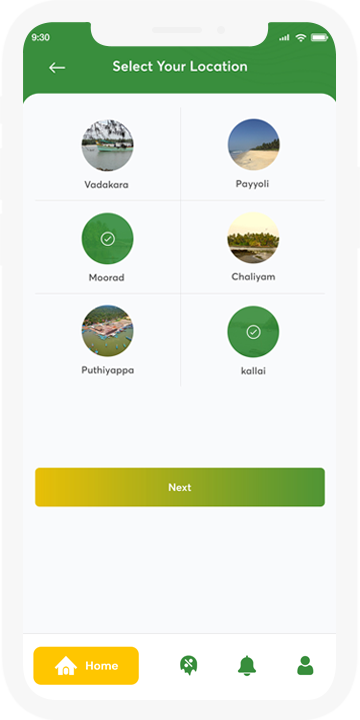Click the Select Your Location title

pyautogui.click(x=180, y=67)
